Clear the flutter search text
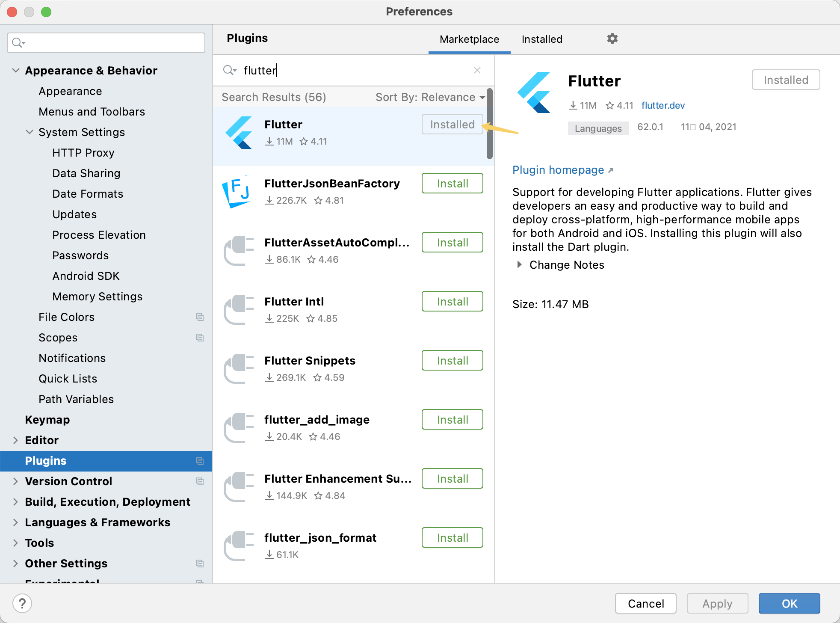 477,70
